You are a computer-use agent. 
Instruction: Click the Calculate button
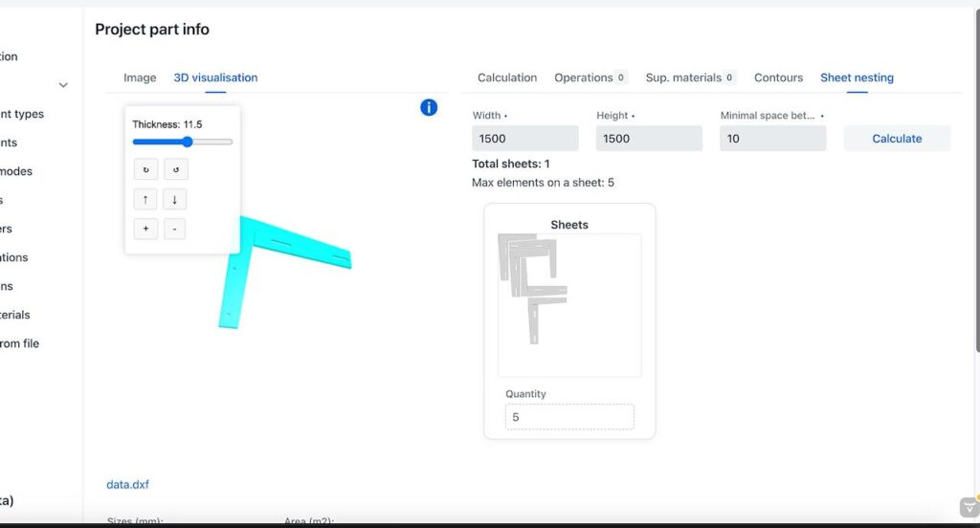click(x=897, y=139)
